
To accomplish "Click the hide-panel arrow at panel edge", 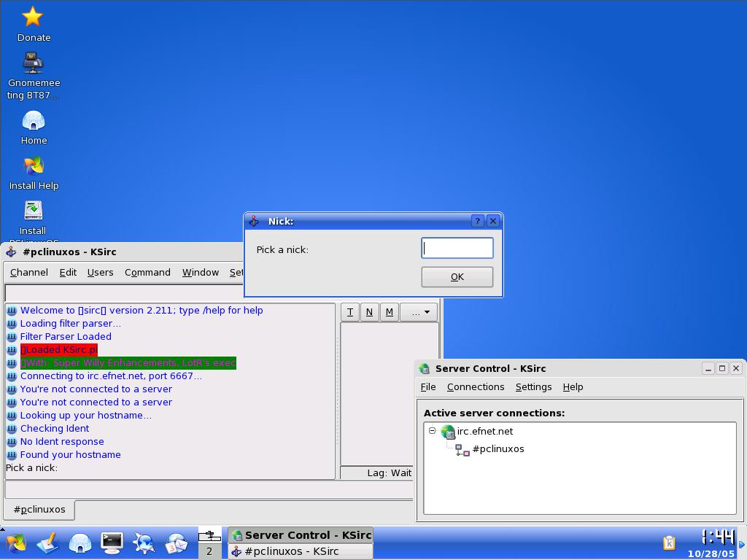I will click(x=742, y=544).
